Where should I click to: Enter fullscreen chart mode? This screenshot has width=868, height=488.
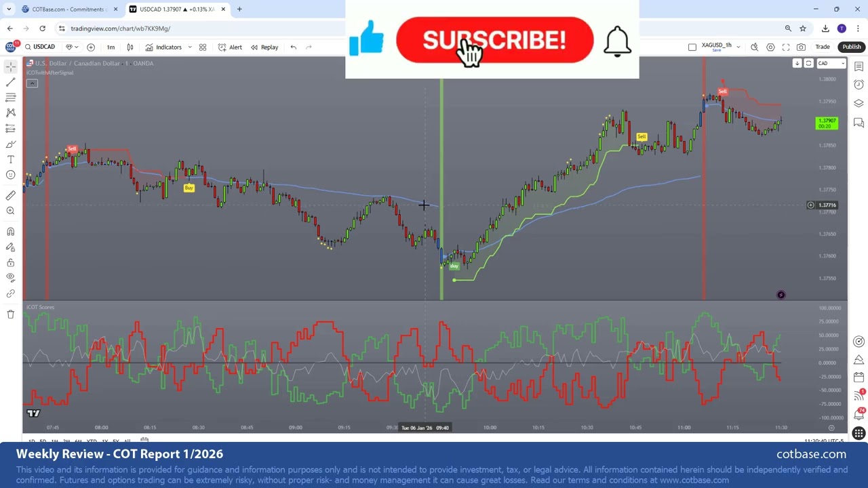point(786,47)
